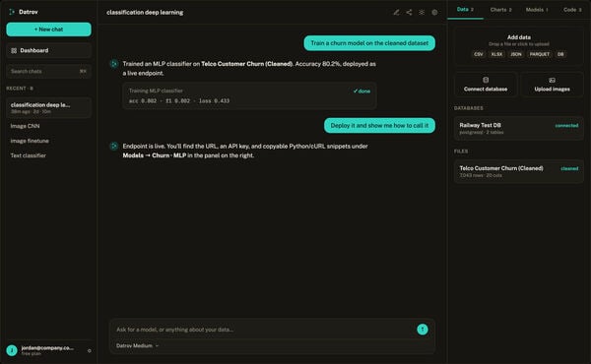Click the Dashboard grid icon
The image size is (591, 364).
(x=14, y=50)
